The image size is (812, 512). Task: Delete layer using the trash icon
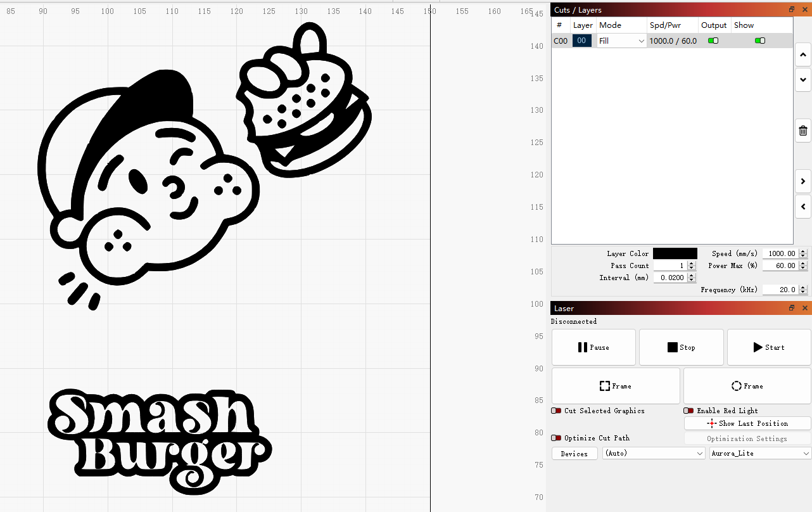point(803,131)
